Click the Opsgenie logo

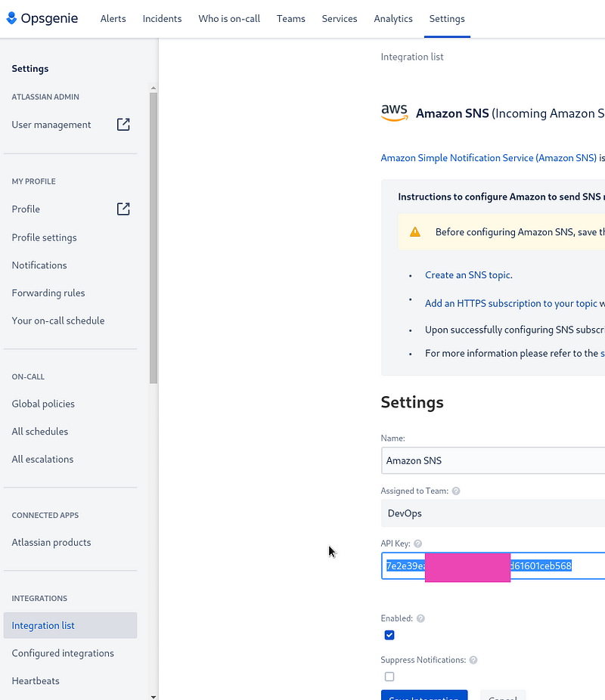(x=42, y=18)
